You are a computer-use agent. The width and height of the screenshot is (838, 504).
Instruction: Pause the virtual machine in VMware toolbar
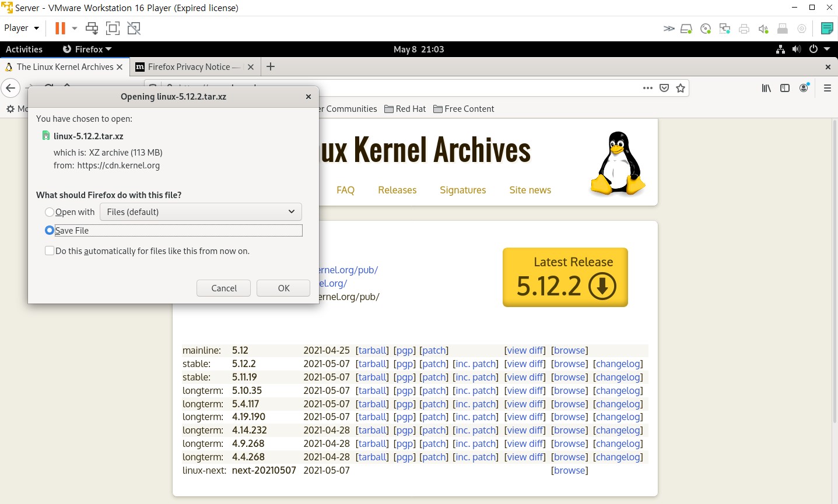(60, 28)
